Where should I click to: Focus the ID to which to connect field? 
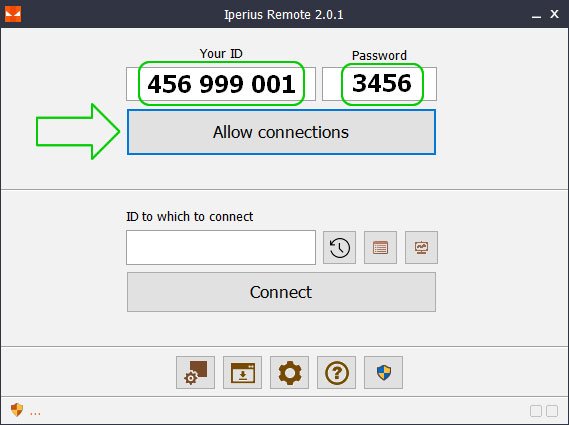[221, 248]
